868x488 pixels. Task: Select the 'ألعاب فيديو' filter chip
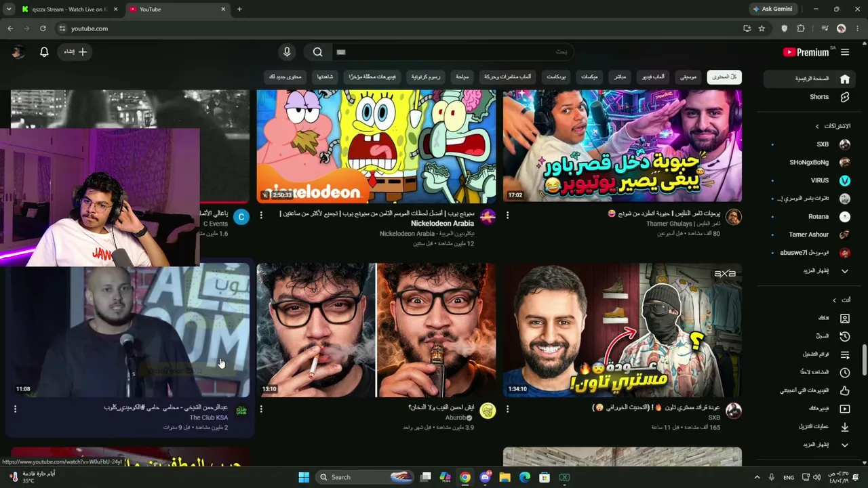pos(652,77)
